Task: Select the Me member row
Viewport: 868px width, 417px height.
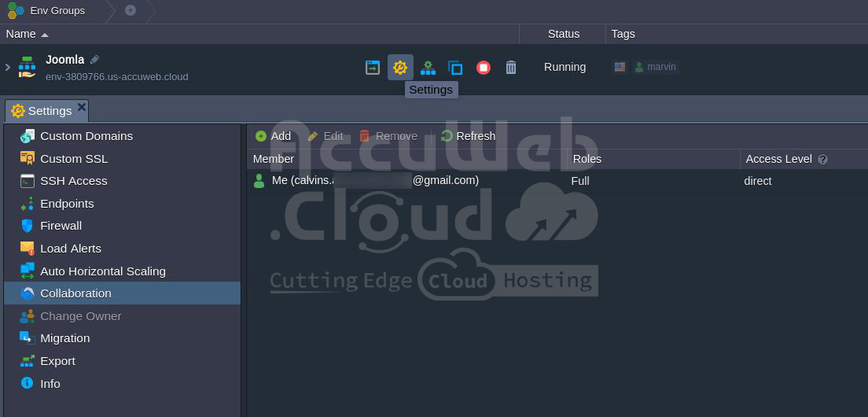Action: coord(375,181)
